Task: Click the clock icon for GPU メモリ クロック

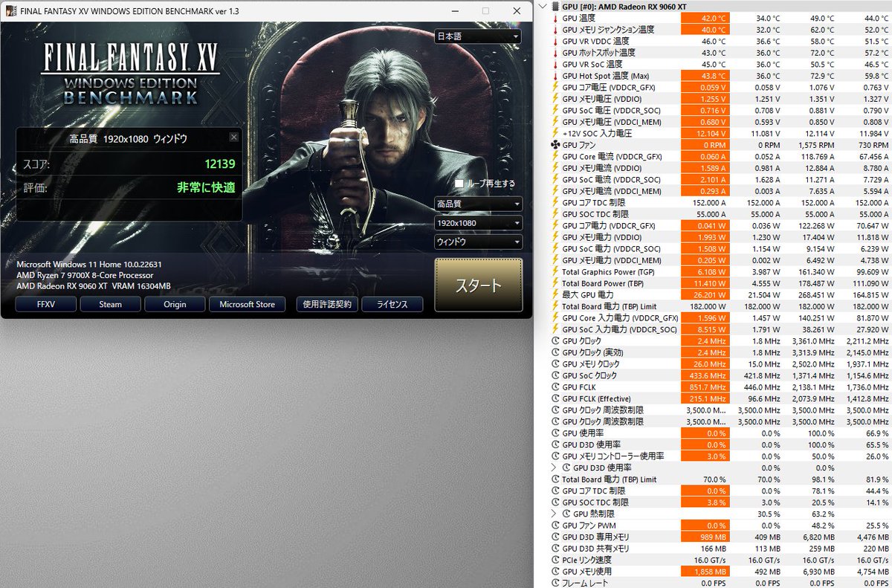Action: click(555, 364)
